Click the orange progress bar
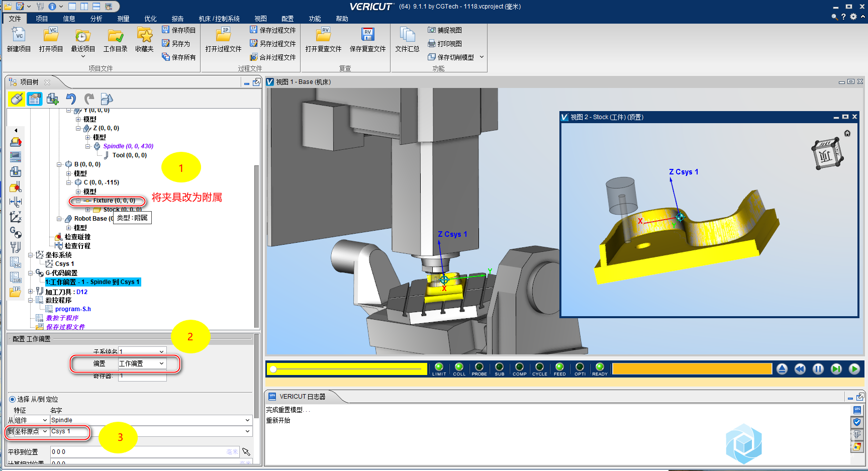The image size is (868, 471). [692, 369]
